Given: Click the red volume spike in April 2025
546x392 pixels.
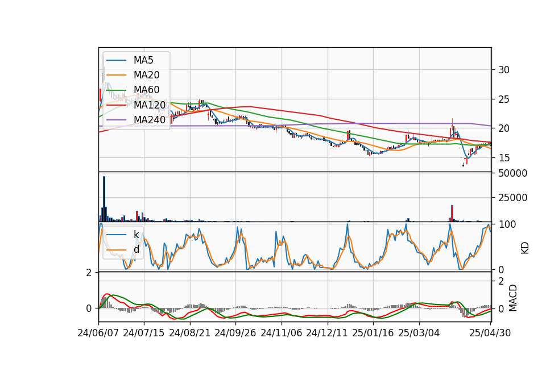Looking at the screenshot, I should [x=452, y=213].
